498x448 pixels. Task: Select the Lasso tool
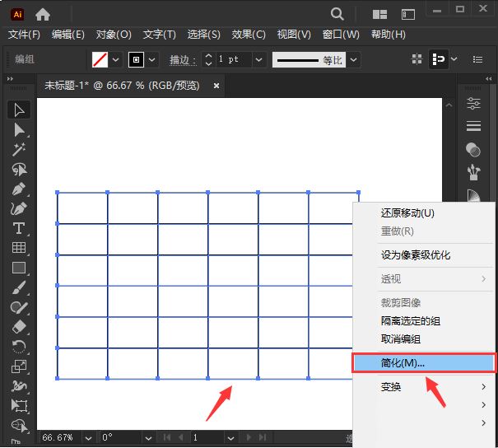19,170
